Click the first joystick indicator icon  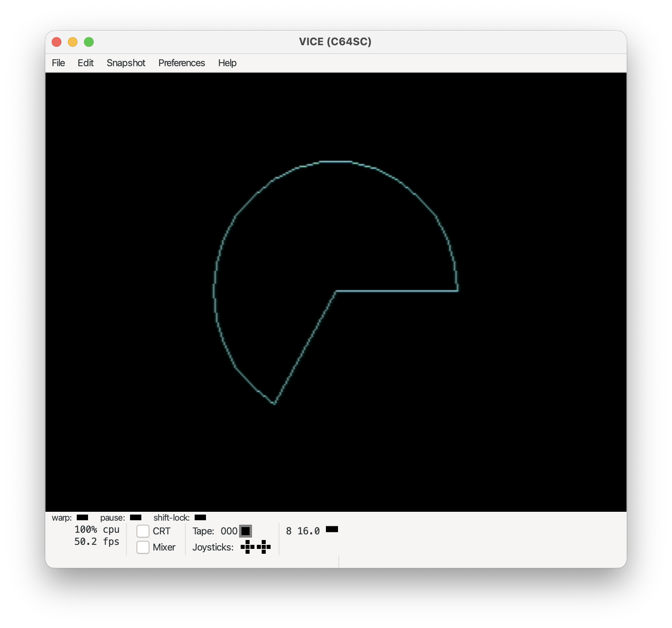pos(247,547)
